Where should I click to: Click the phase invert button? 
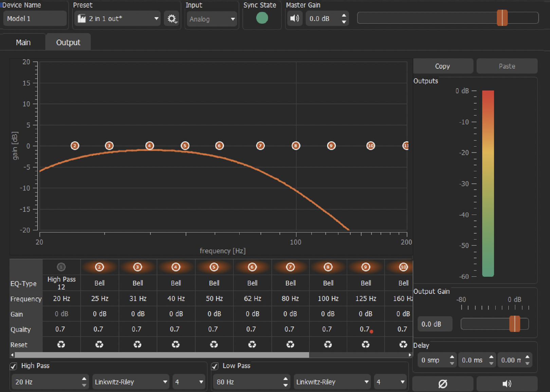click(443, 384)
